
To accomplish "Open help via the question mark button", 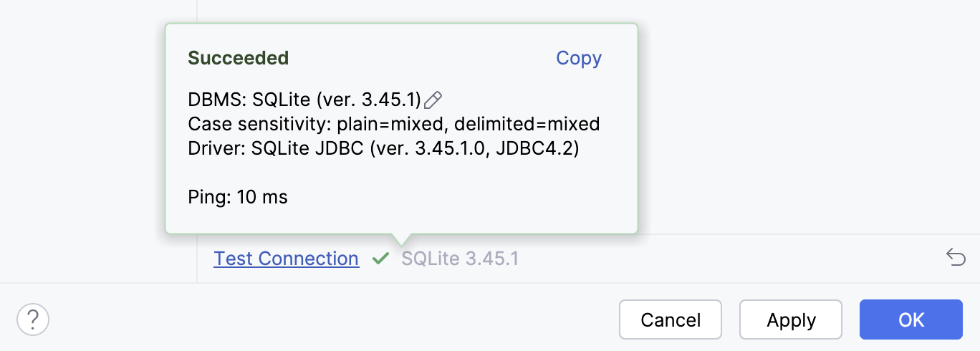I will [x=33, y=319].
